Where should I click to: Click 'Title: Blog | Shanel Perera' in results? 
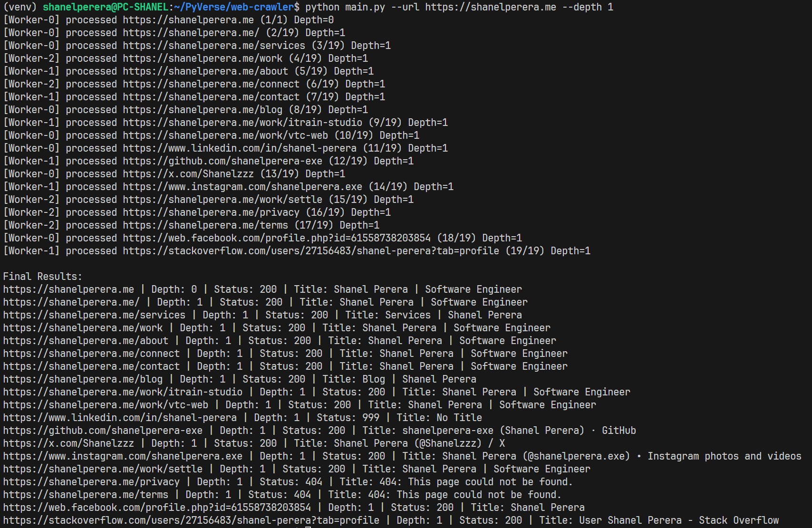tap(399, 379)
